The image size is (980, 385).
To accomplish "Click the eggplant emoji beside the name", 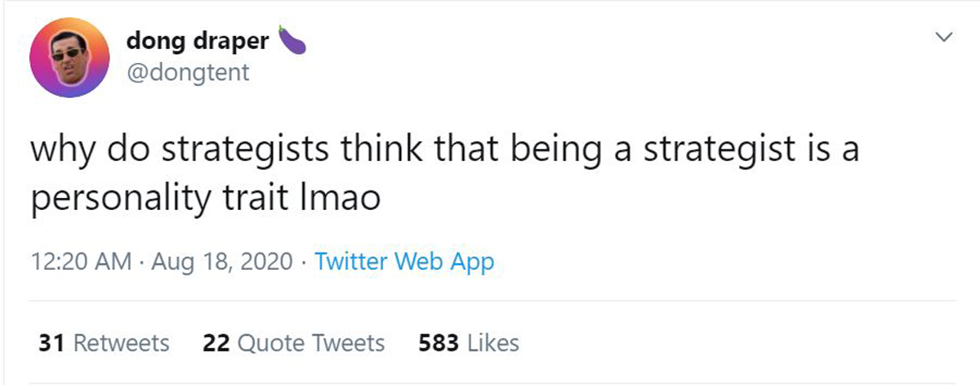I will click(292, 40).
